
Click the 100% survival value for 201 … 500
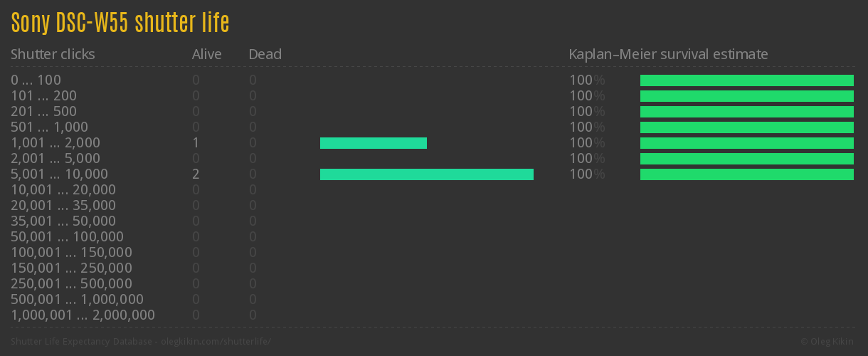586,112
